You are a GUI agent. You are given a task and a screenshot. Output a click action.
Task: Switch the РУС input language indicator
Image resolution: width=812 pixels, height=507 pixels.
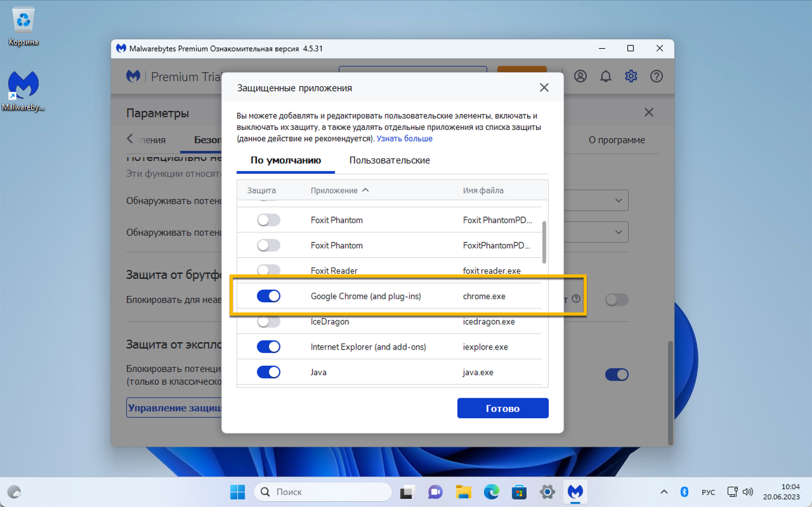click(x=708, y=492)
